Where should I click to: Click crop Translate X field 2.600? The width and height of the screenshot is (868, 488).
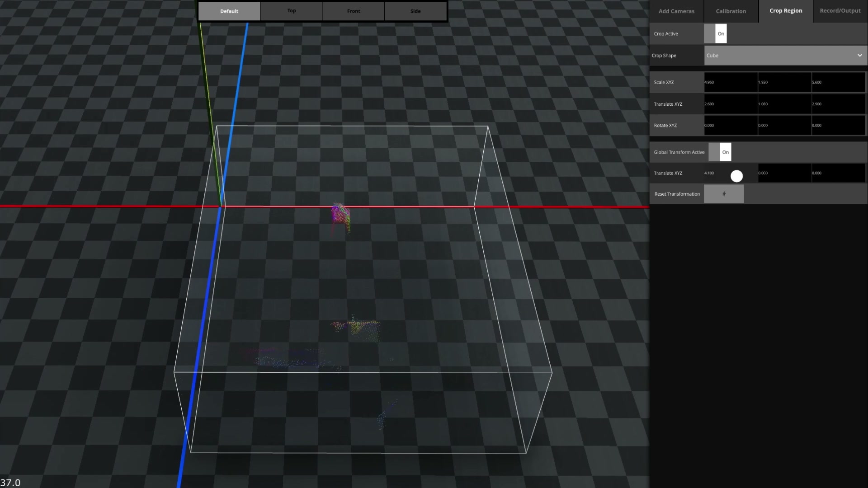(731, 104)
